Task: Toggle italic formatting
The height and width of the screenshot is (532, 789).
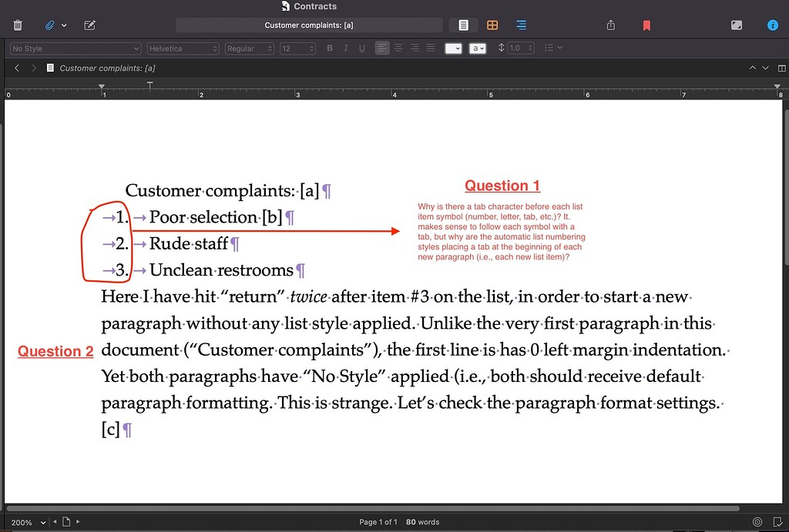Action: pos(345,48)
